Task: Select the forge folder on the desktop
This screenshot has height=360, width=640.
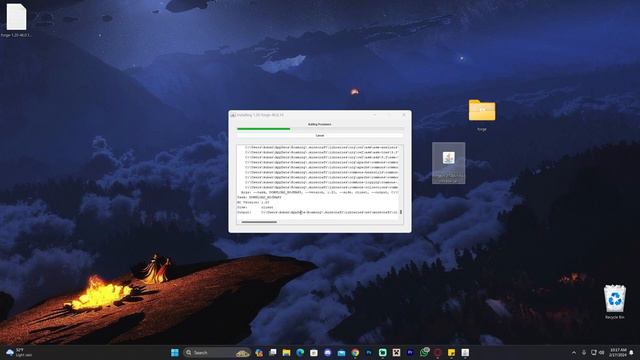Action: [482, 115]
